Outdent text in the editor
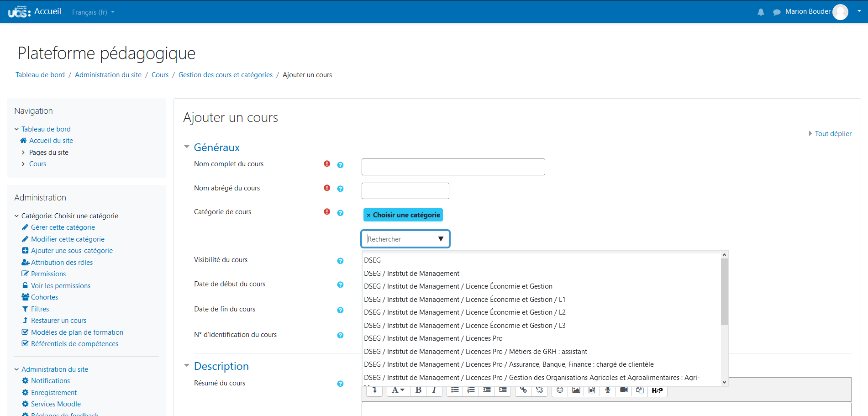Viewport: 868px width, 416px height. [487, 390]
